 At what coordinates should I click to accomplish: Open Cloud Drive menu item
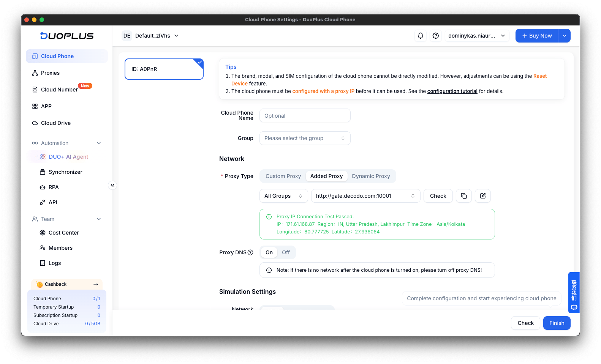pyautogui.click(x=67, y=123)
